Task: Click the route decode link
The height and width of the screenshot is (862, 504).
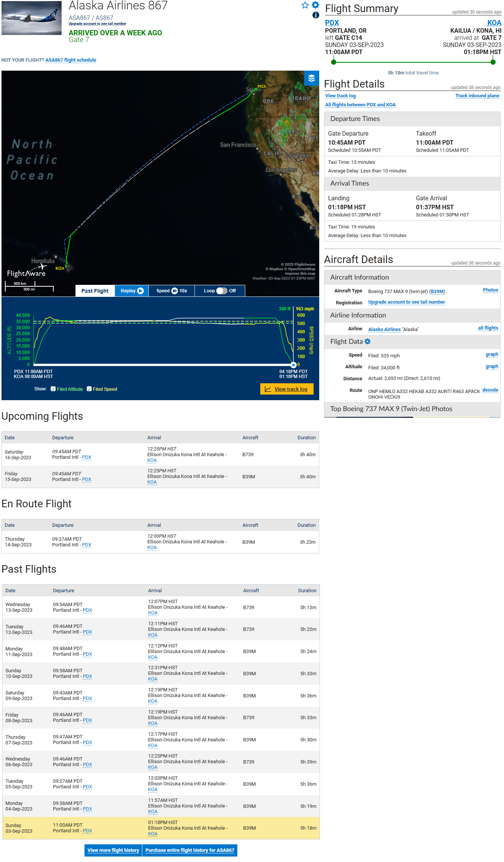Action: 490,390
